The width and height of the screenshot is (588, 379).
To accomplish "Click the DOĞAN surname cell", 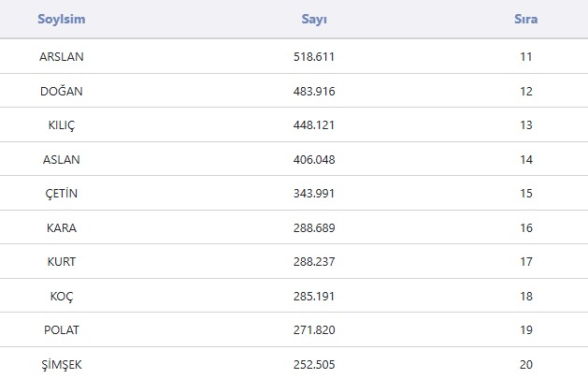I will pyautogui.click(x=62, y=91).
